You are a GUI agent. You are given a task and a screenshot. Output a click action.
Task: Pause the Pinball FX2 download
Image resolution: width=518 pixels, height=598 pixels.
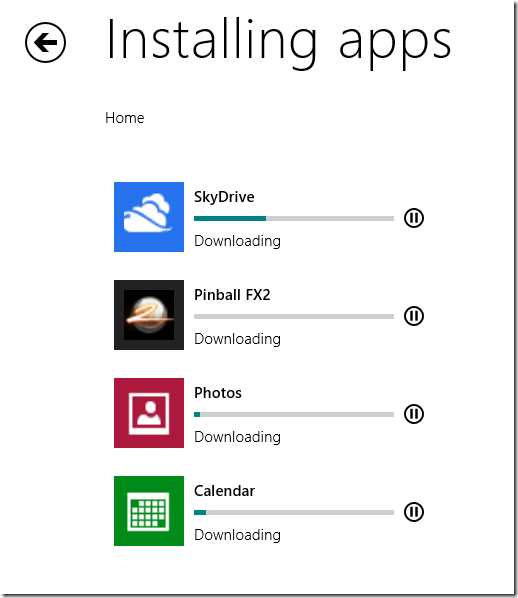click(x=414, y=316)
